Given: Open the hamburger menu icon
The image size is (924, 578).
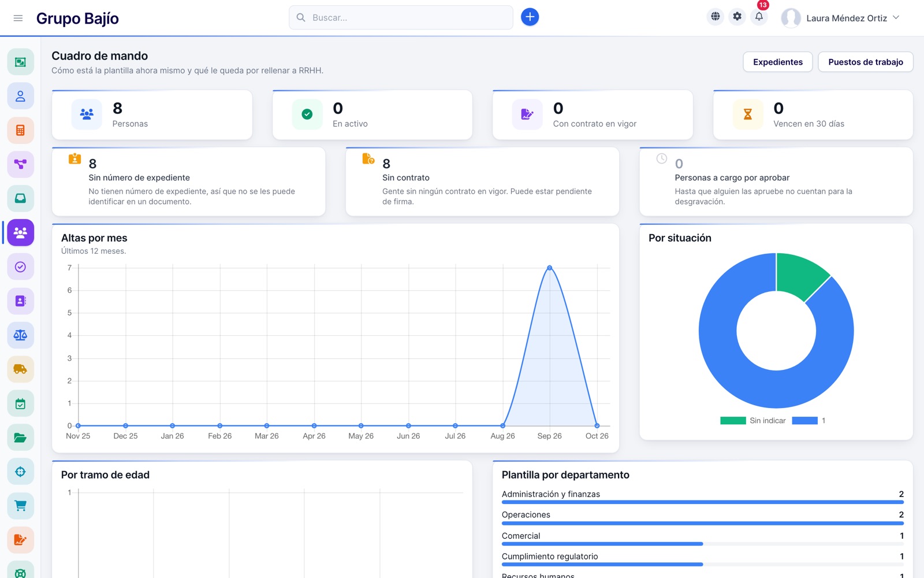Looking at the screenshot, I should [18, 18].
